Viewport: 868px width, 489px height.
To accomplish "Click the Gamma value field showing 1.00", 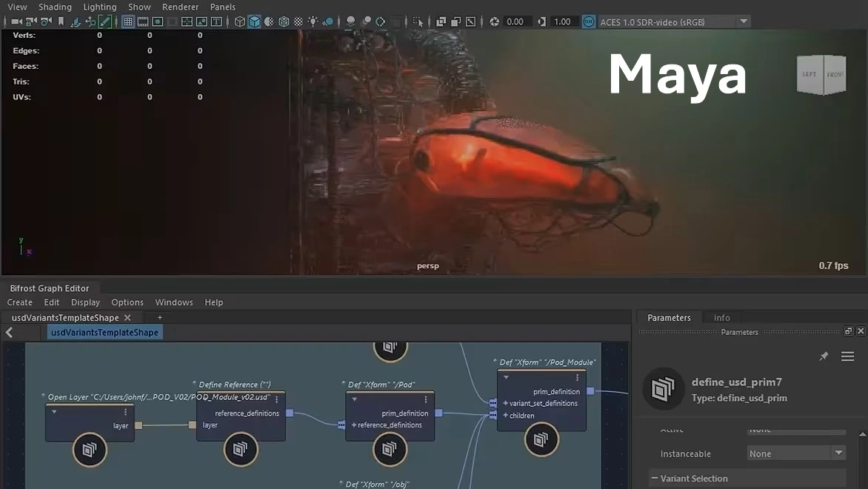I will click(x=564, y=21).
